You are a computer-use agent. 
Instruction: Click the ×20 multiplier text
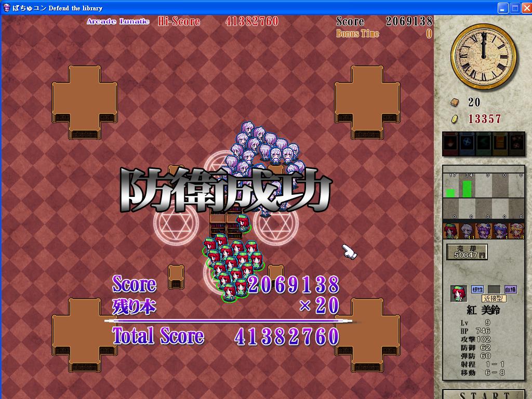tap(319, 305)
